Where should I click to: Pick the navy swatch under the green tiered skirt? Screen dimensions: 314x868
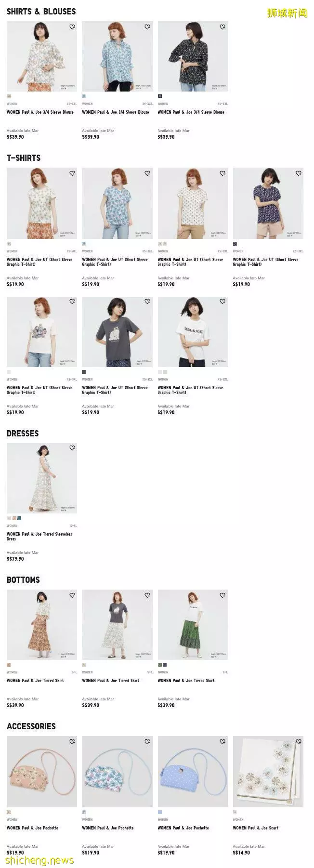pos(164,665)
